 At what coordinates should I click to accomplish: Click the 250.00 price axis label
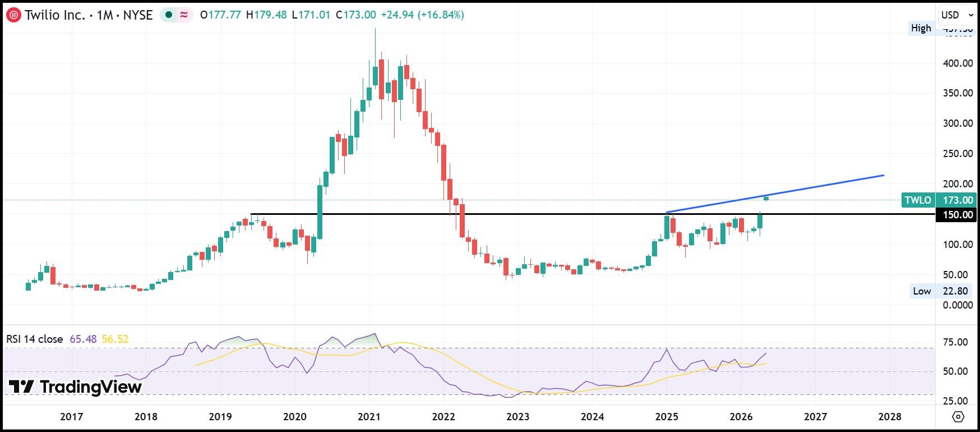(958, 154)
